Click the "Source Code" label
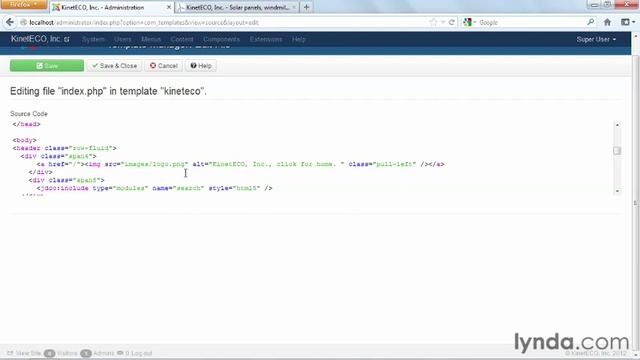The height and width of the screenshot is (360, 640). tap(29, 113)
